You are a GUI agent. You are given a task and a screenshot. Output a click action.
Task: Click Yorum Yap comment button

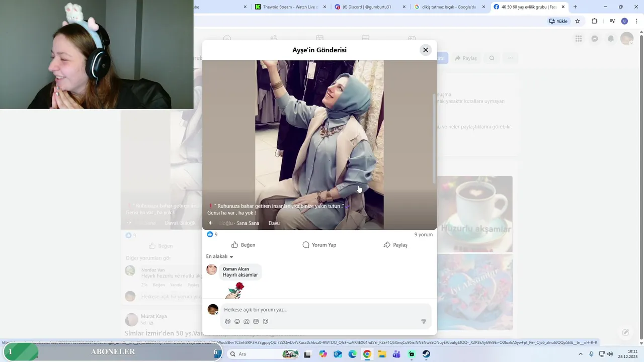click(319, 245)
